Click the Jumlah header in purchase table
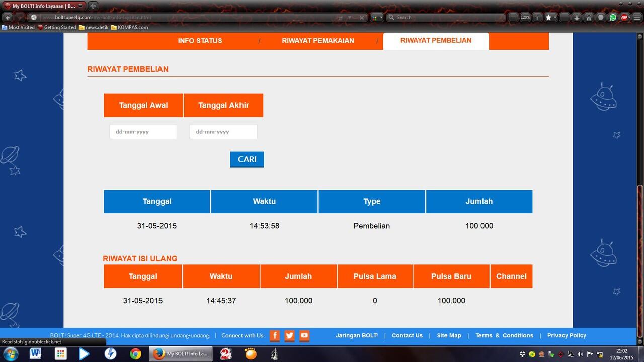 479,201
